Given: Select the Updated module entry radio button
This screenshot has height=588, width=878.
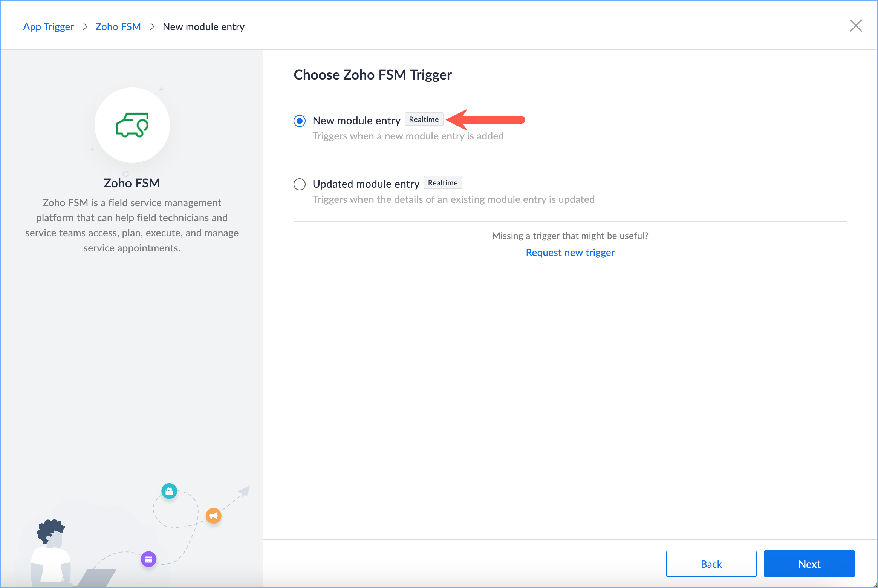Looking at the screenshot, I should [x=300, y=184].
